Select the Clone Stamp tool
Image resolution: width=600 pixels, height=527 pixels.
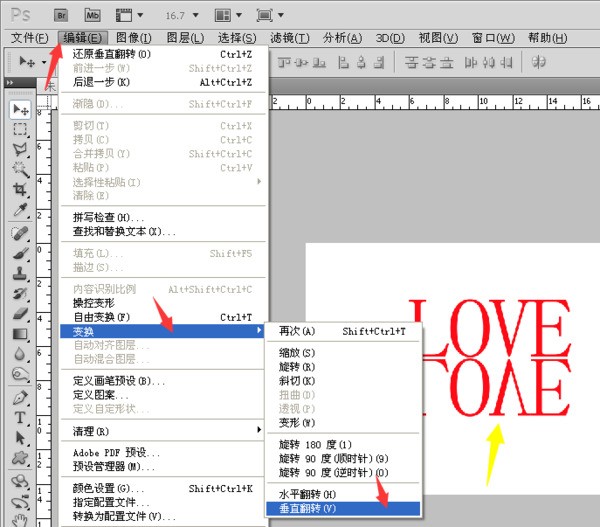pyautogui.click(x=20, y=273)
